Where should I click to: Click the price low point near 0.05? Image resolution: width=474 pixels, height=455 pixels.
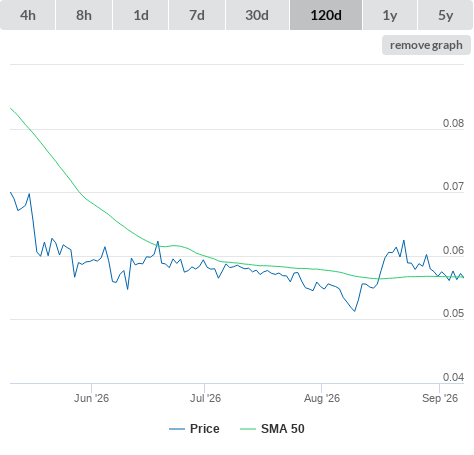coord(355,311)
